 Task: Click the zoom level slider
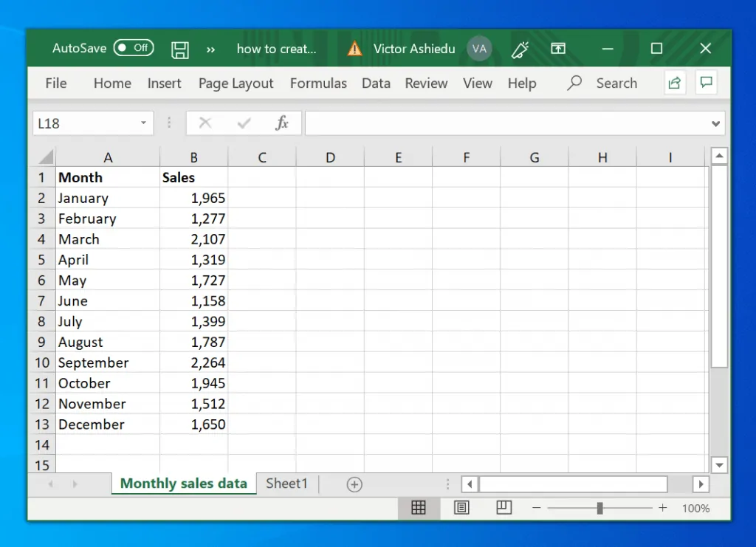pos(599,508)
